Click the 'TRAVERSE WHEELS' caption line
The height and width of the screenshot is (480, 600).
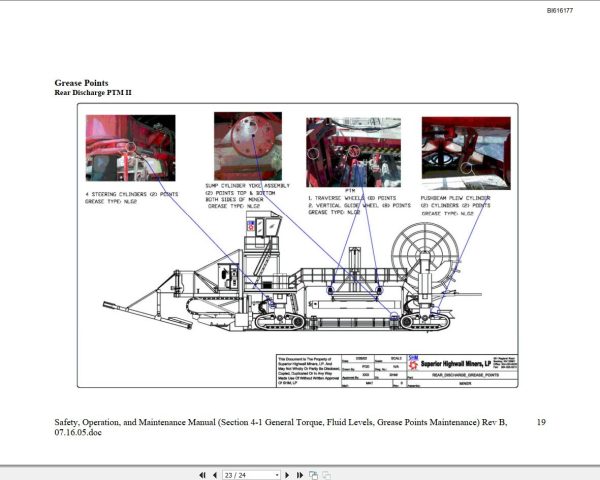tap(352, 198)
